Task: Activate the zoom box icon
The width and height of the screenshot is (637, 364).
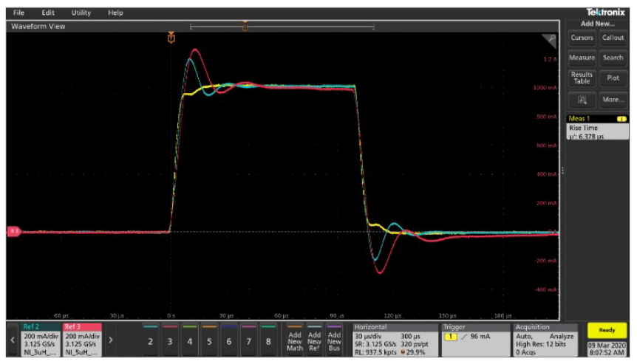Action: (x=582, y=100)
